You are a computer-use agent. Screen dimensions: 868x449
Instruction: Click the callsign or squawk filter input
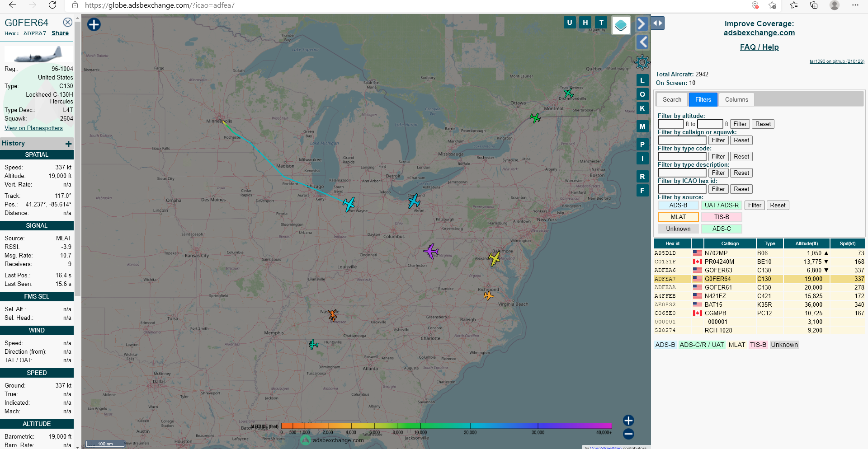point(682,140)
